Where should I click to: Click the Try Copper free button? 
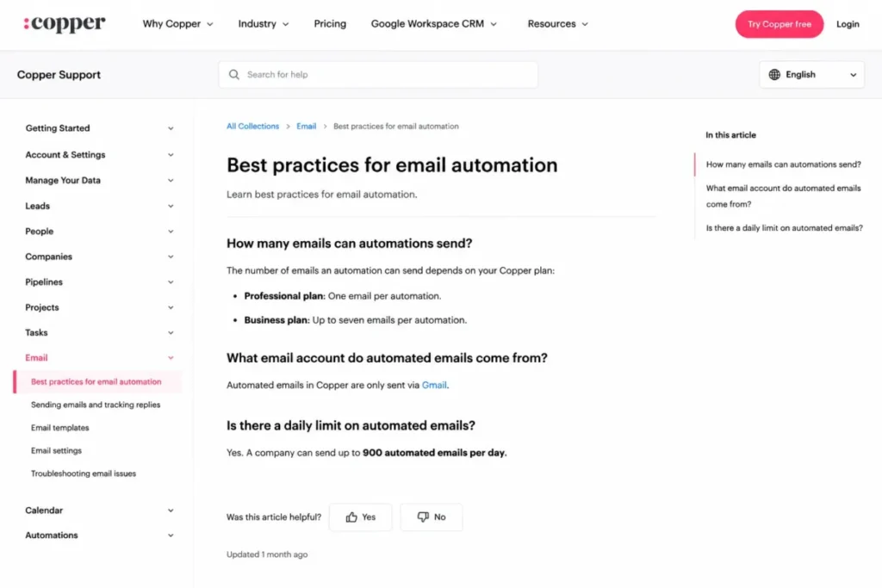coord(779,24)
